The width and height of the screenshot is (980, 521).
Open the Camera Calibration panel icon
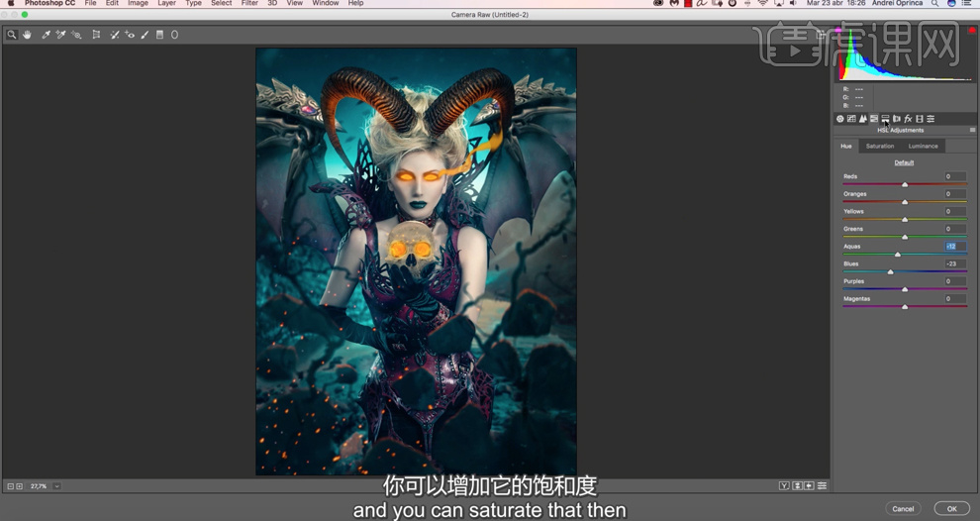pyautogui.click(x=920, y=119)
